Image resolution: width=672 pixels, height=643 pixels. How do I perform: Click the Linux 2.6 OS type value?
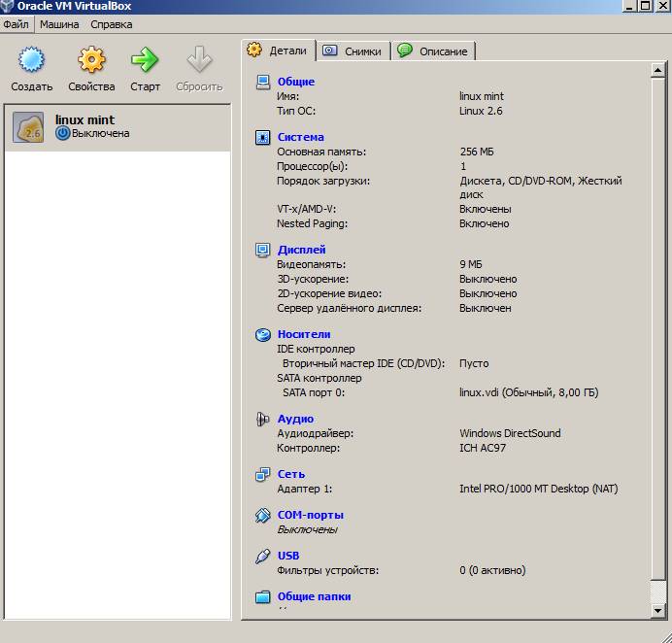coord(481,111)
